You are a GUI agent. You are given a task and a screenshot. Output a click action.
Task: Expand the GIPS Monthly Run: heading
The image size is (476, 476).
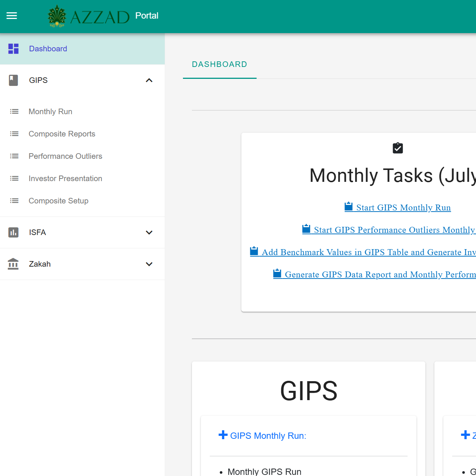(x=268, y=436)
